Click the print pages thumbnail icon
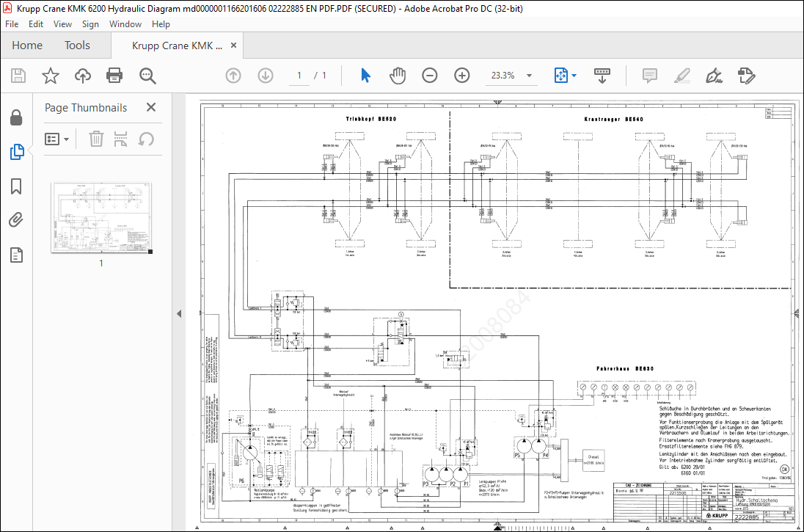804x532 pixels. [x=120, y=139]
